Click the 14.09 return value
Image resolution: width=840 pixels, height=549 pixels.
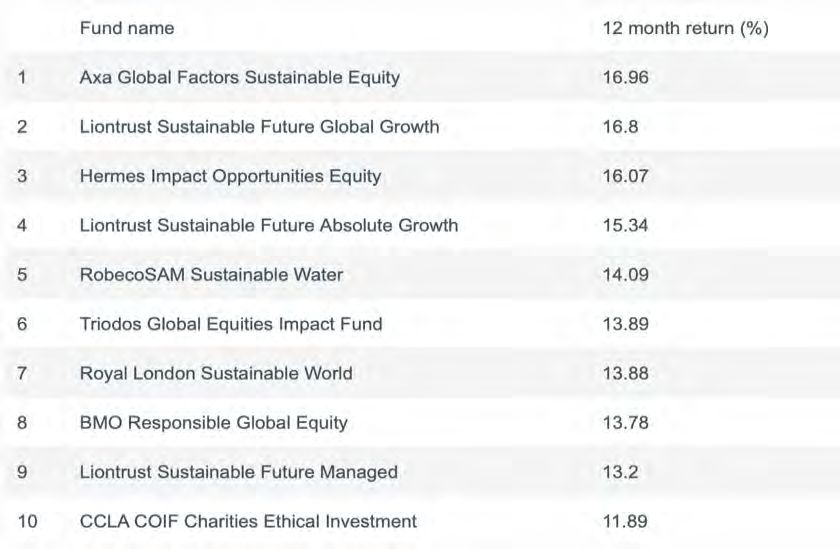[625, 275]
